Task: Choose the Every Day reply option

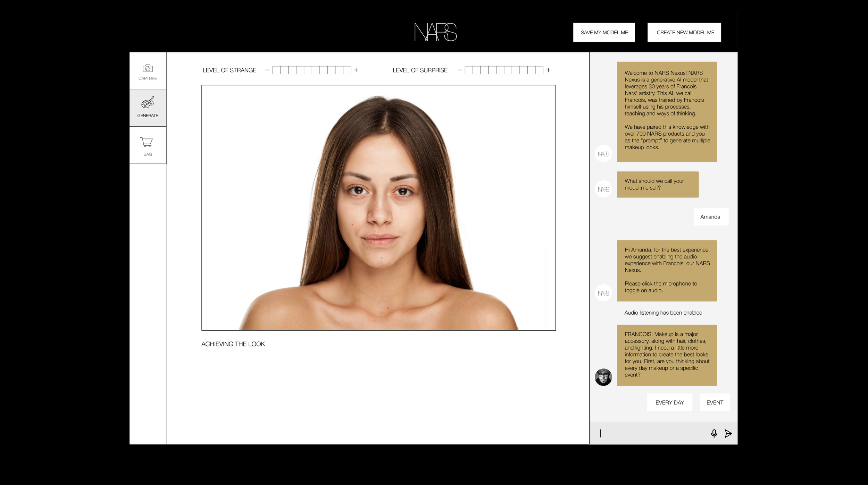Action: (x=669, y=402)
